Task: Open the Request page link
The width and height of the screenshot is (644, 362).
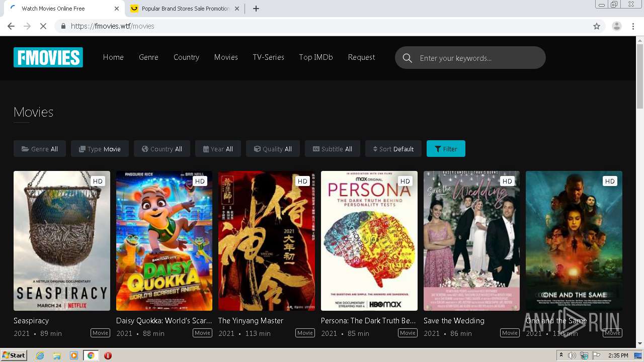Action: point(361,57)
